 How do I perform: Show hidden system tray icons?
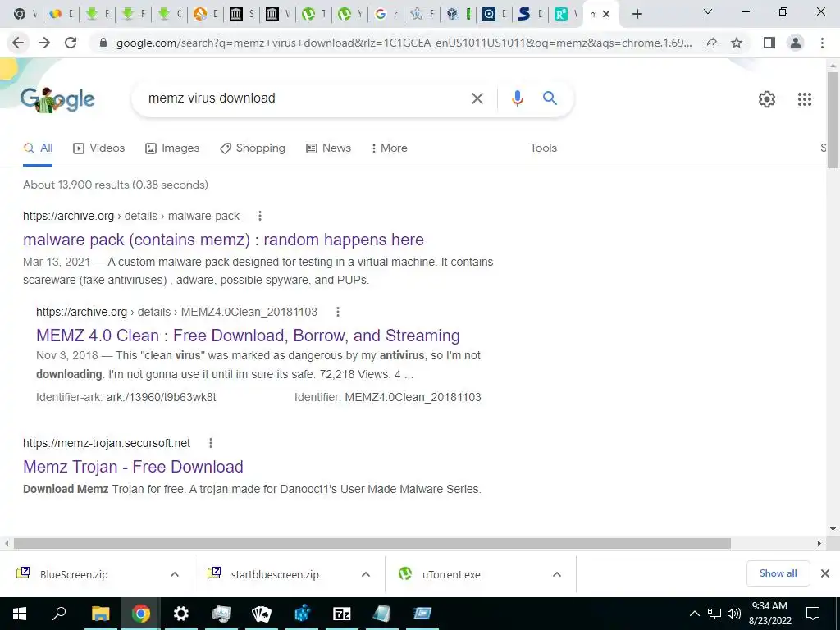coord(694,614)
